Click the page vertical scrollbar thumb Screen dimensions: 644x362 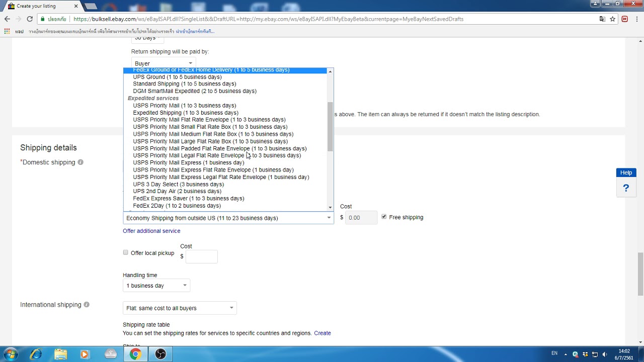click(x=640, y=274)
